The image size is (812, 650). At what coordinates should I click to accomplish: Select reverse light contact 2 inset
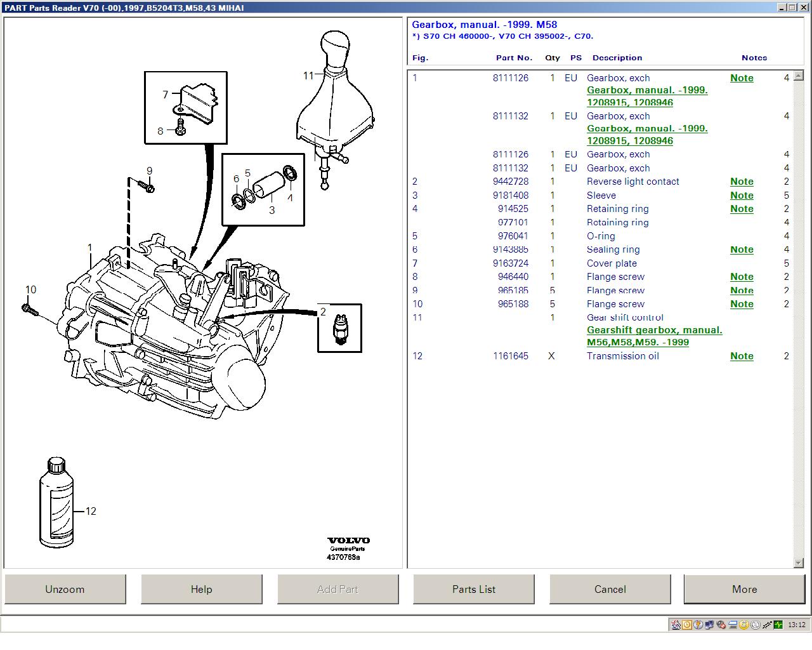[340, 328]
